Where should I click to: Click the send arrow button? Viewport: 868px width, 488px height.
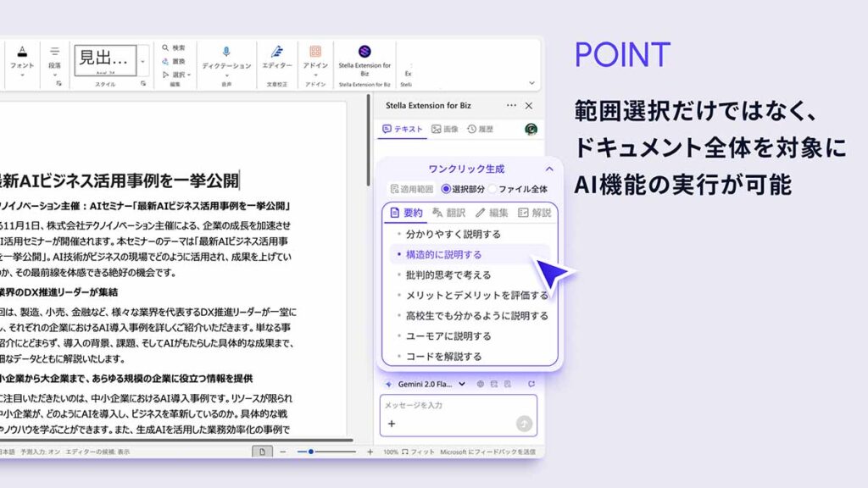pyautogui.click(x=524, y=424)
